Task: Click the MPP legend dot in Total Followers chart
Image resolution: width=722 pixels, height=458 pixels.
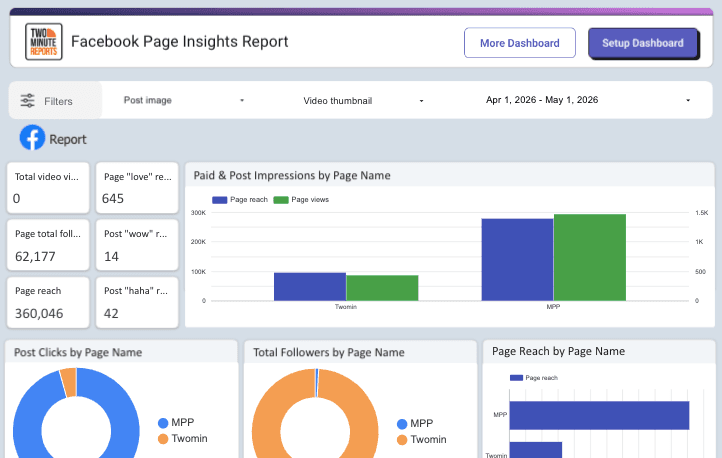Action: click(x=402, y=424)
